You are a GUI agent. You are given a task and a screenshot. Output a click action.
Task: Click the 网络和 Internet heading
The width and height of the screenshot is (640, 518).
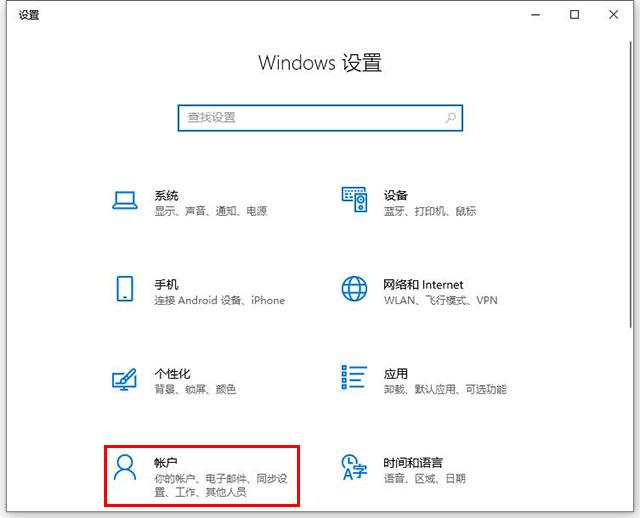tap(423, 285)
